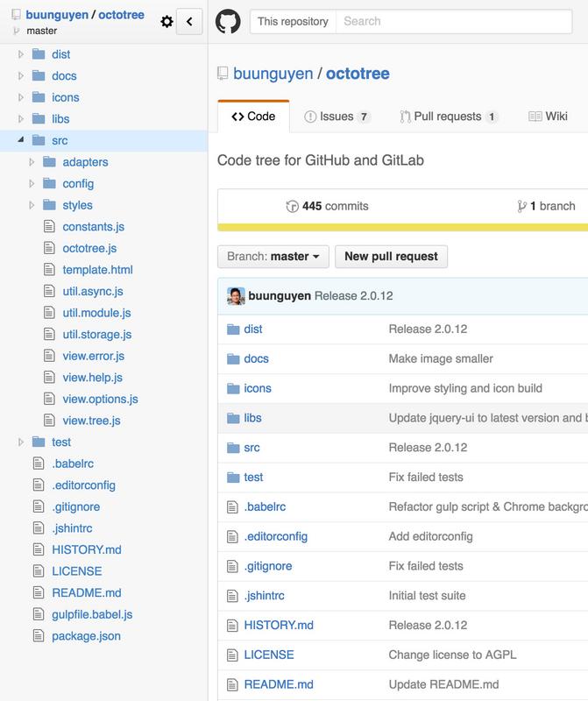Click the file icon in .babelrc repository row
This screenshot has width=588, height=701.
232,507
